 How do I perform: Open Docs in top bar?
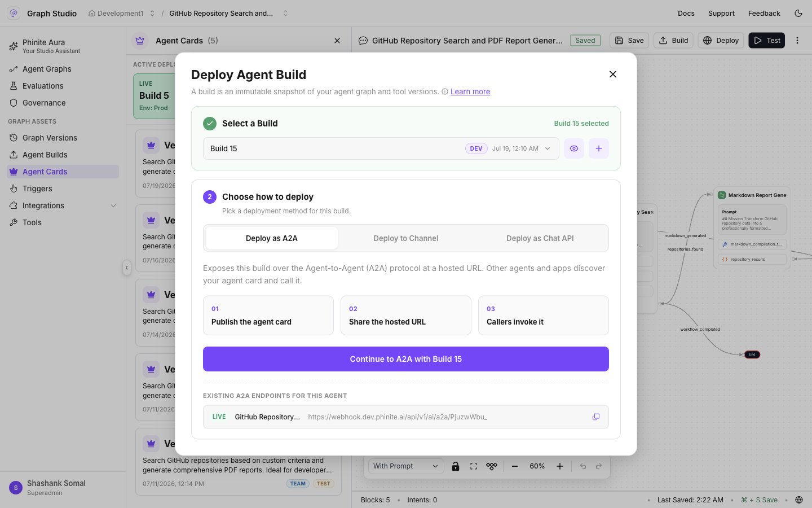(x=686, y=13)
